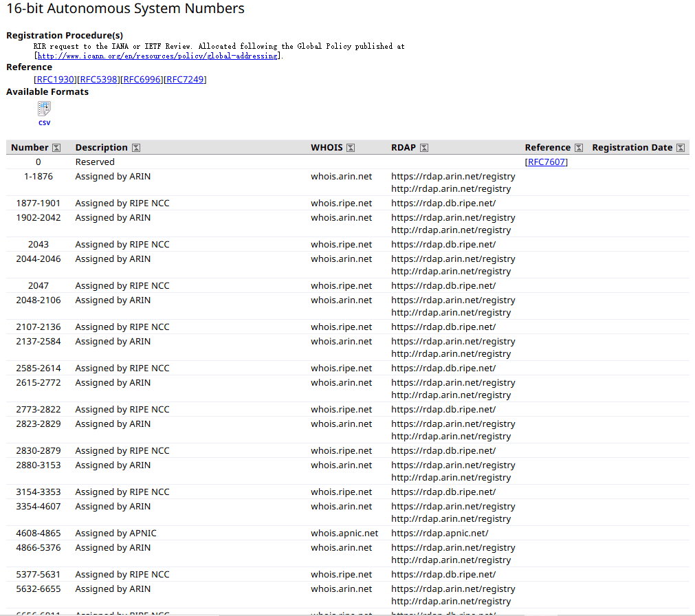Select the Description column header text
The height and width of the screenshot is (616, 695).
click(x=102, y=148)
